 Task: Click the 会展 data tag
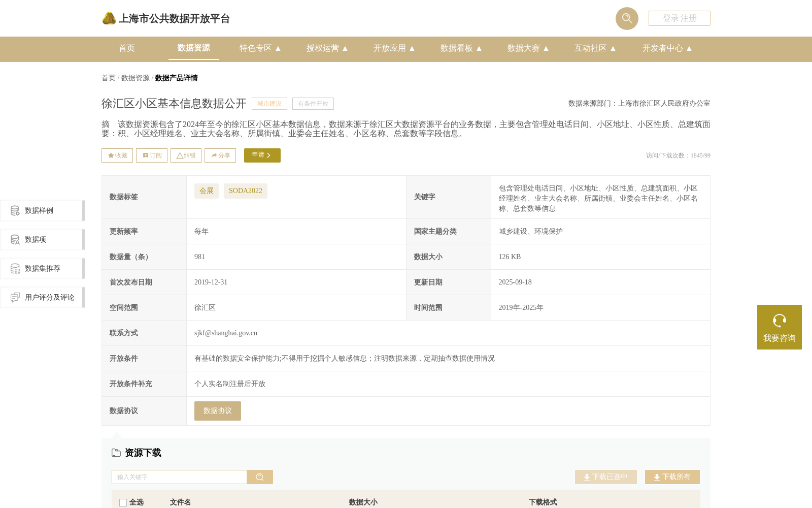click(207, 191)
